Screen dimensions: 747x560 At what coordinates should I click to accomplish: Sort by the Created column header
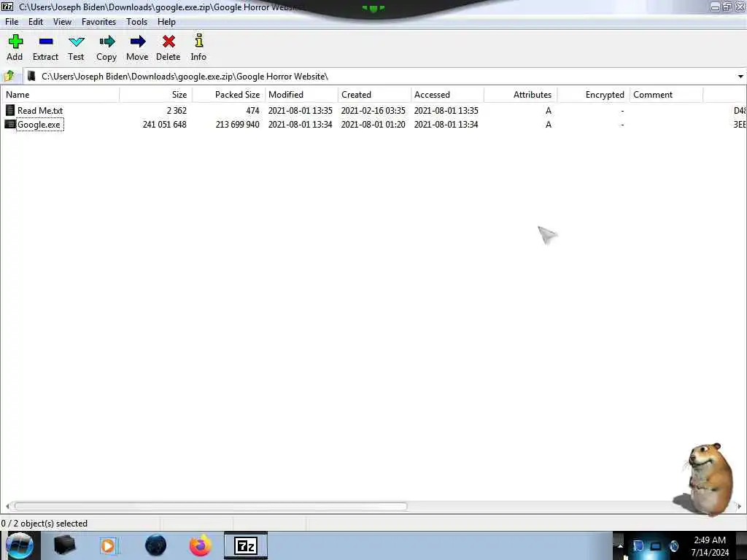click(x=374, y=95)
